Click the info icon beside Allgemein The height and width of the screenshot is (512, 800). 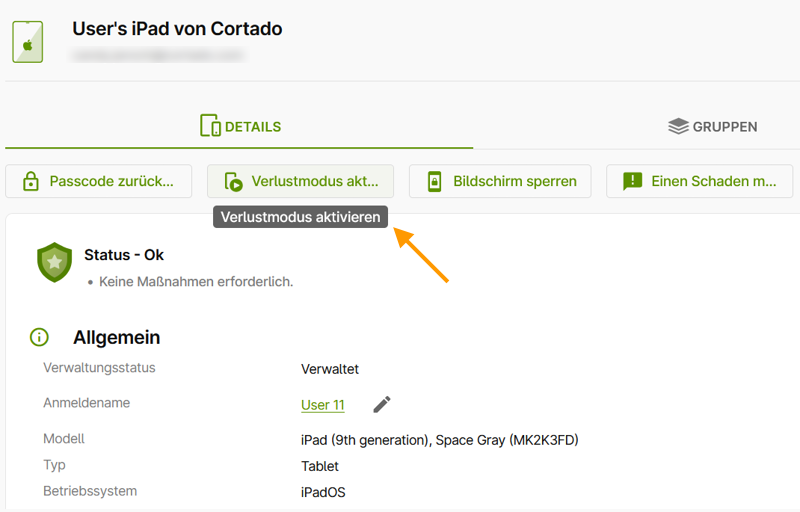point(39,338)
